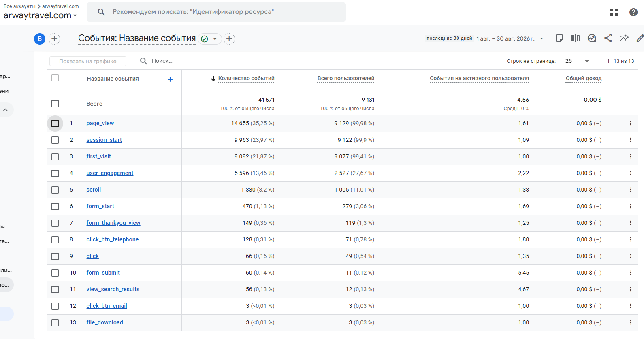
Task: Check the user_engagement row checkbox
Action: pos(55,173)
